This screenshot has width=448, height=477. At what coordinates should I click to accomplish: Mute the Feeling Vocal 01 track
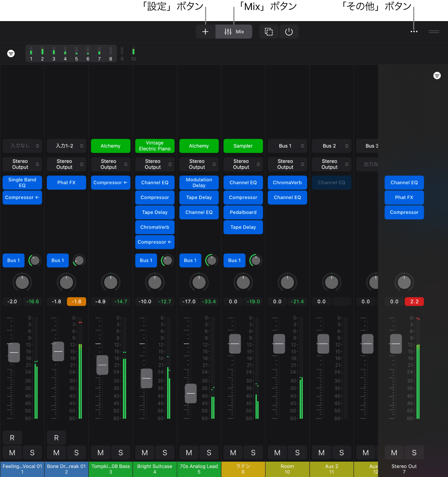tap(12, 453)
